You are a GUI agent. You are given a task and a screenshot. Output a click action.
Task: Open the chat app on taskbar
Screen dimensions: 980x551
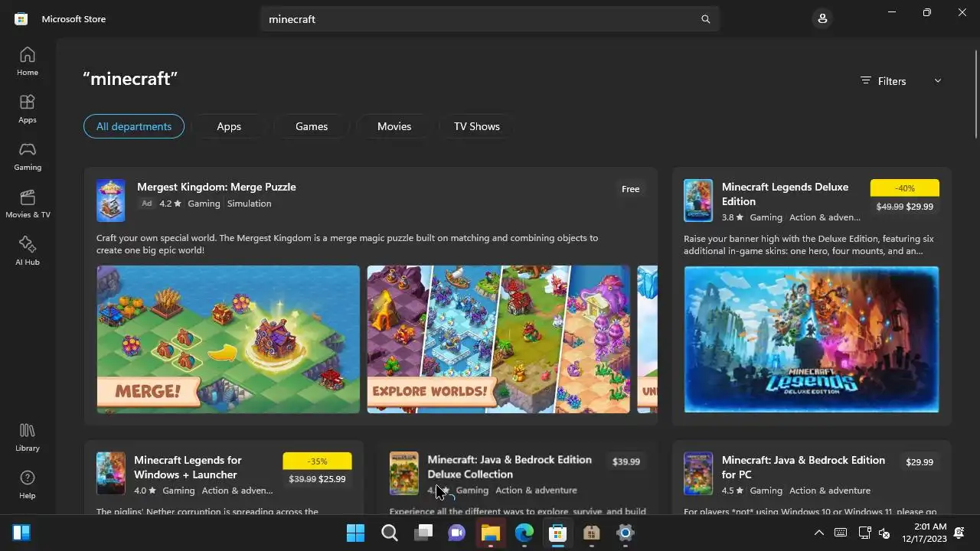457,533
